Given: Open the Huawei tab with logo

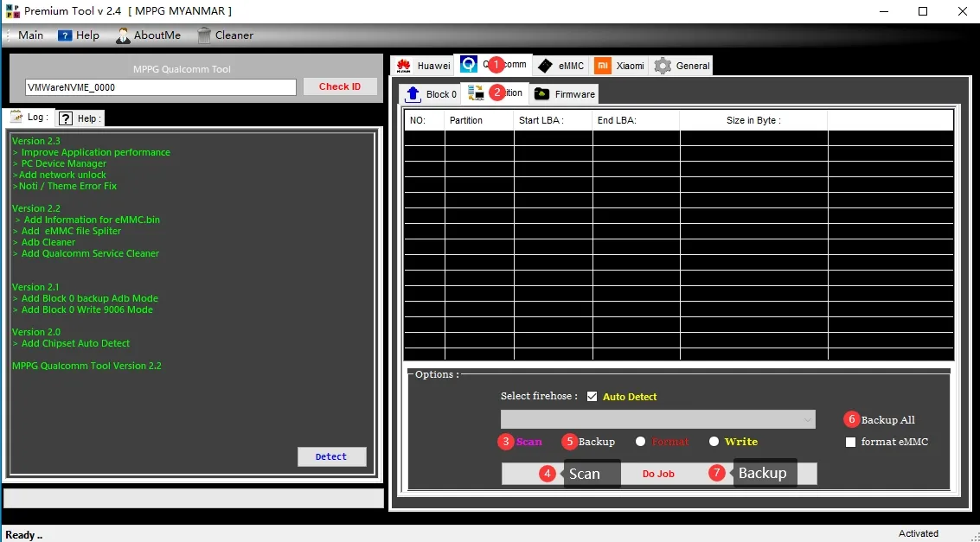Looking at the screenshot, I should (x=424, y=66).
